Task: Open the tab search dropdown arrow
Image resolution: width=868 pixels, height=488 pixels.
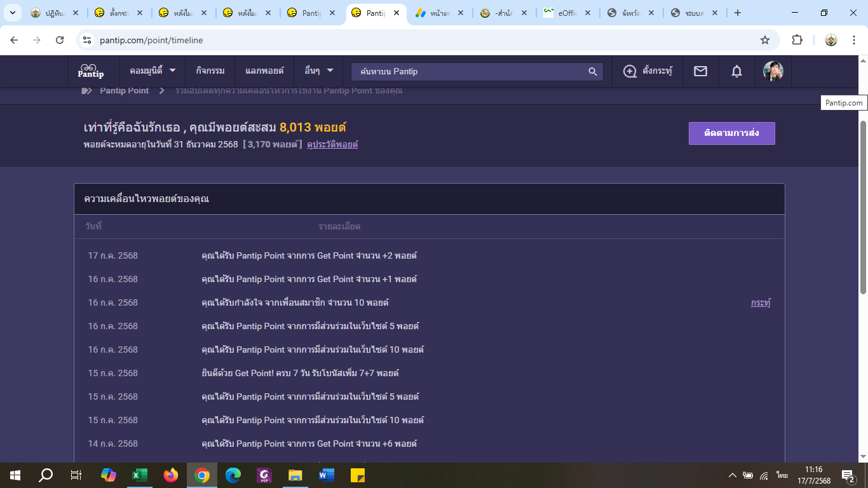Action: point(12,13)
